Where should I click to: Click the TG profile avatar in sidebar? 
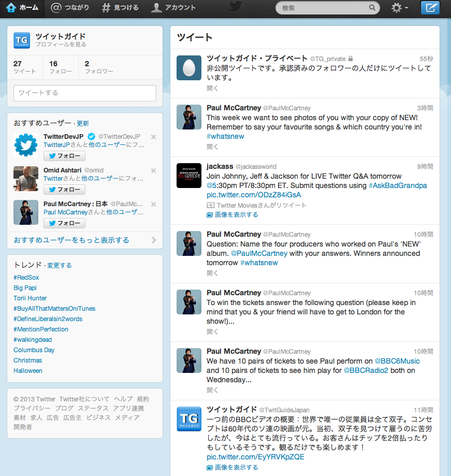pyautogui.click(x=22, y=40)
